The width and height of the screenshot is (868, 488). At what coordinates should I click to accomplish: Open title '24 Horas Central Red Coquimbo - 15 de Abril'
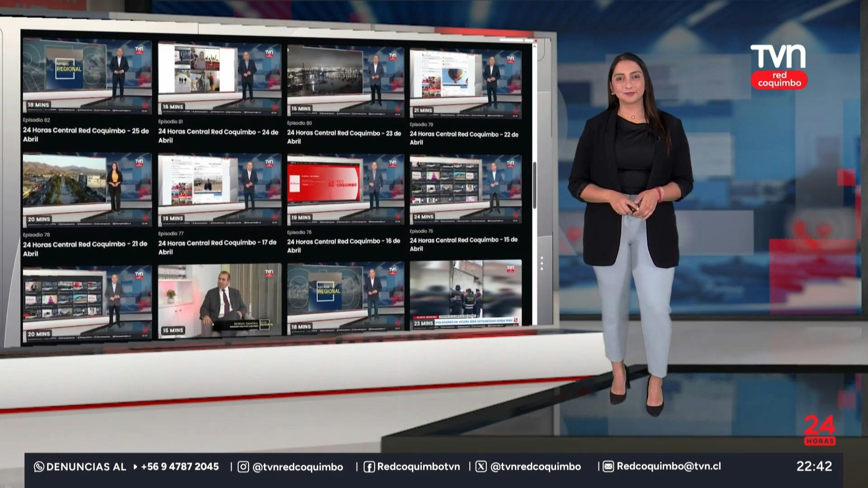click(464, 244)
